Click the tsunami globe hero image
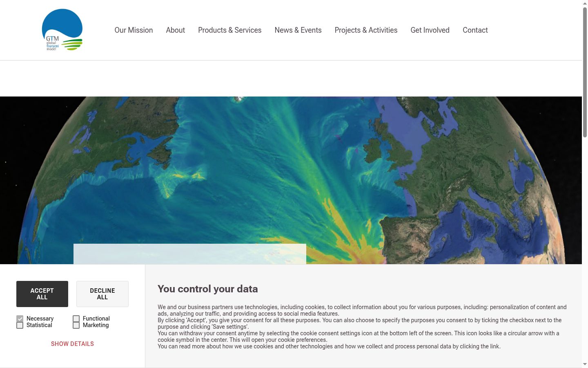This screenshot has width=588, height=368. coord(291,180)
